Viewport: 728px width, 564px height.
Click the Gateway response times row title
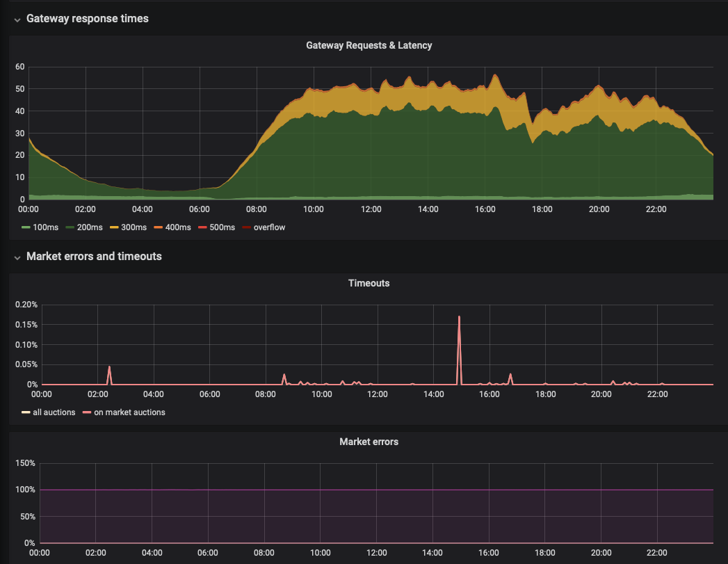[x=87, y=19]
